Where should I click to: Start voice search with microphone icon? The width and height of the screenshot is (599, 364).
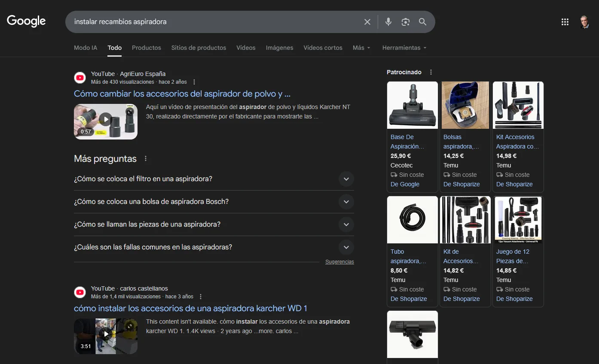pos(388,22)
